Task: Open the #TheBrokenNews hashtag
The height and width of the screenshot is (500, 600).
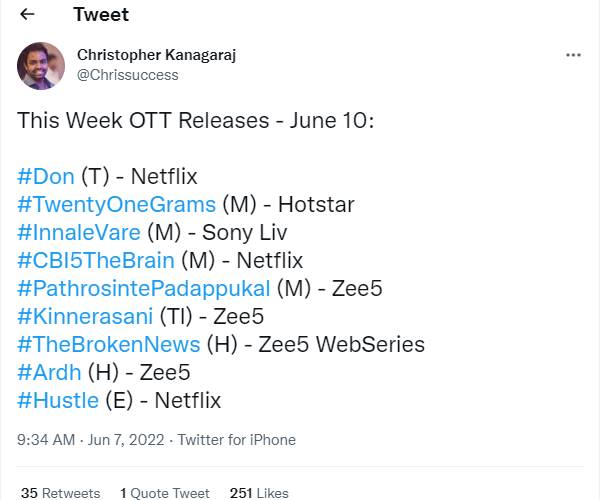Action: pos(108,344)
